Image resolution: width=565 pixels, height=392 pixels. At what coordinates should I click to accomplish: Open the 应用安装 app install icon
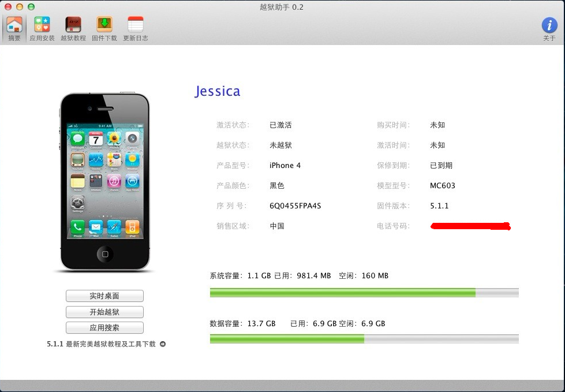42,28
